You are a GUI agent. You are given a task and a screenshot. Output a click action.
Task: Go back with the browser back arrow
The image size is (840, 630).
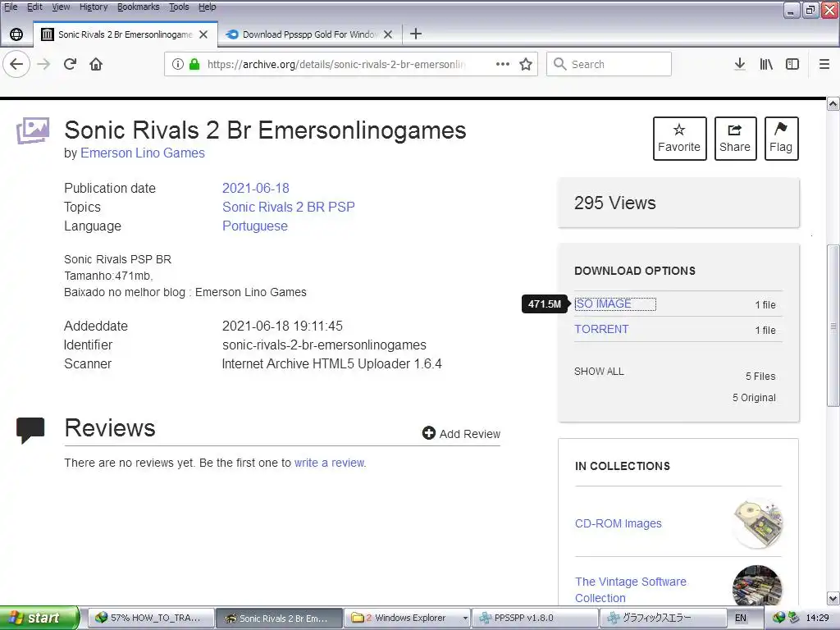16,64
